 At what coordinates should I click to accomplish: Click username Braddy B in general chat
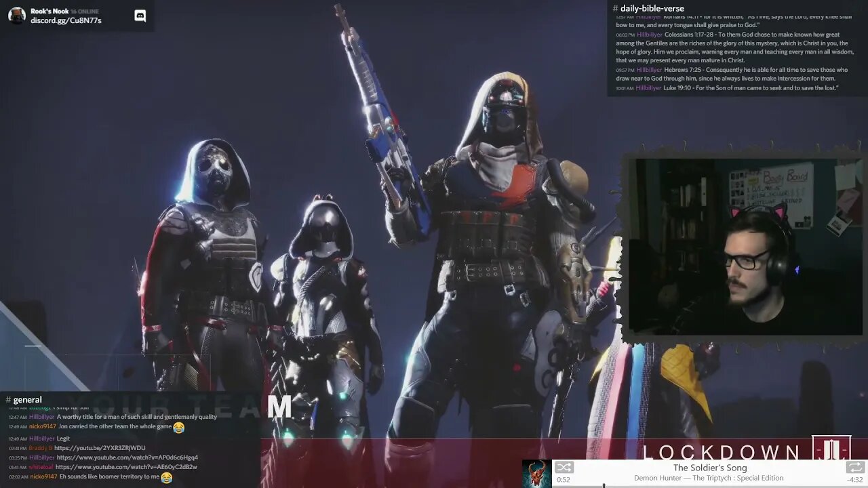tap(41, 448)
